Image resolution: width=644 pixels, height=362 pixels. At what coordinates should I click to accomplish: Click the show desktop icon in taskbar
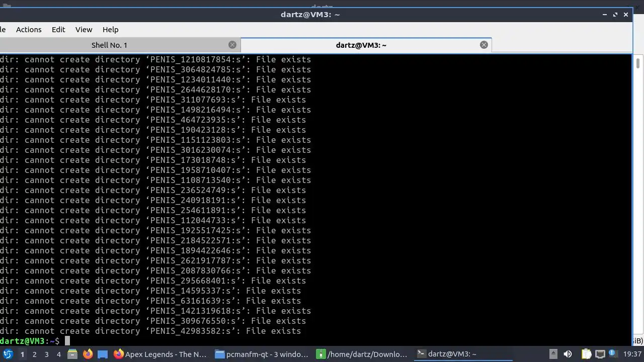coord(103,354)
